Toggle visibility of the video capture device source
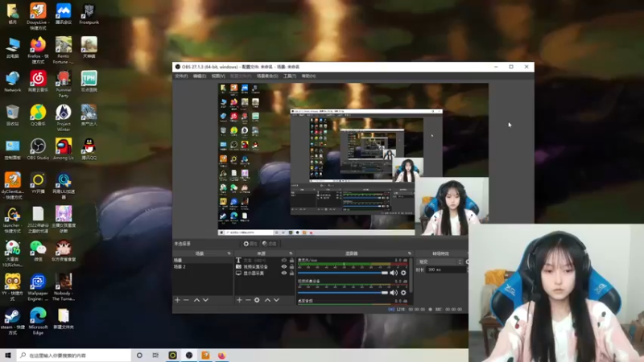644x362 pixels. 284,266
